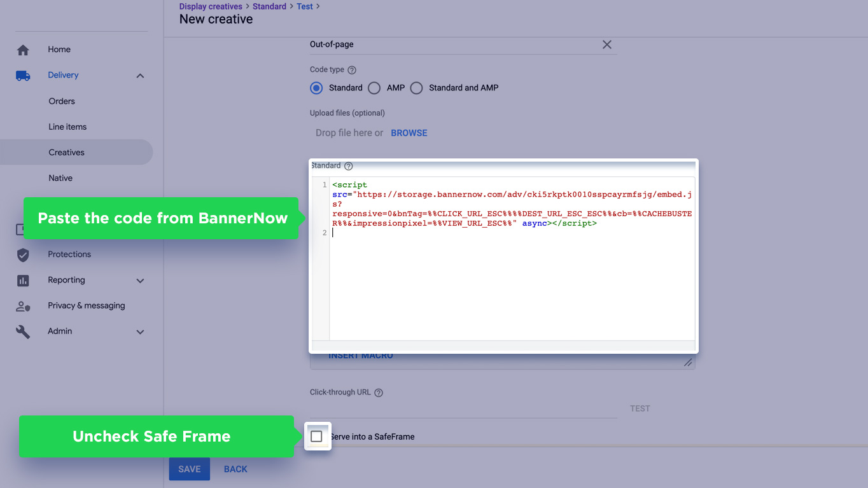Viewport: 868px width, 488px height.
Task: Open Privacy & messaging in sidebar
Action: click(87, 306)
